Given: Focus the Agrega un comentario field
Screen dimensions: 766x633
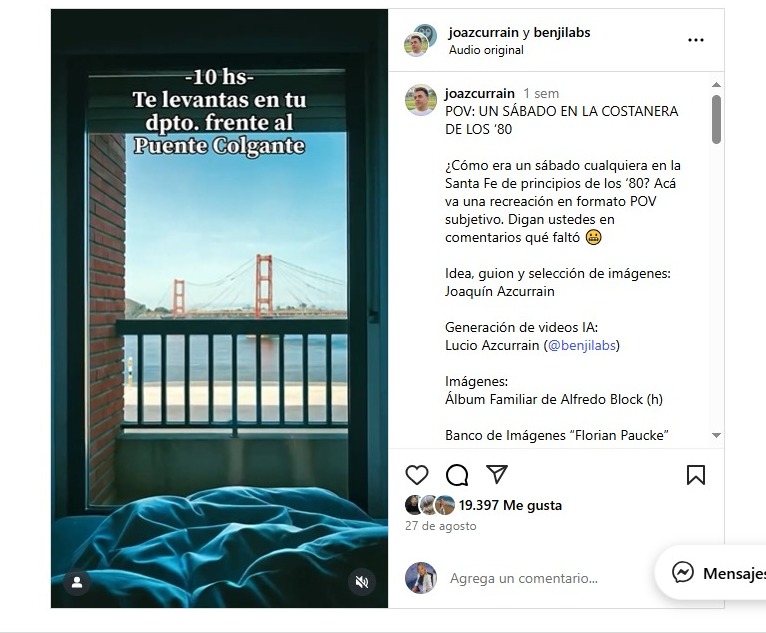Looking at the screenshot, I should tap(523, 578).
